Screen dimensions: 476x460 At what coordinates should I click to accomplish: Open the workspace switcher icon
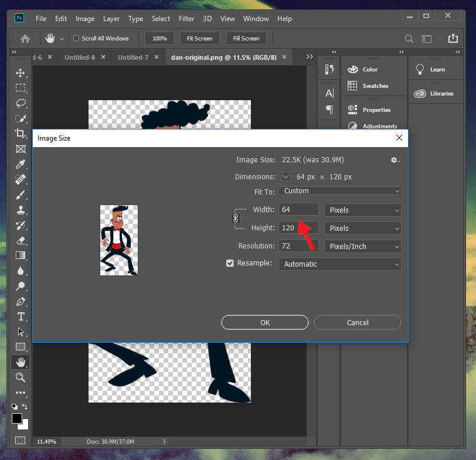click(x=427, y=39)
